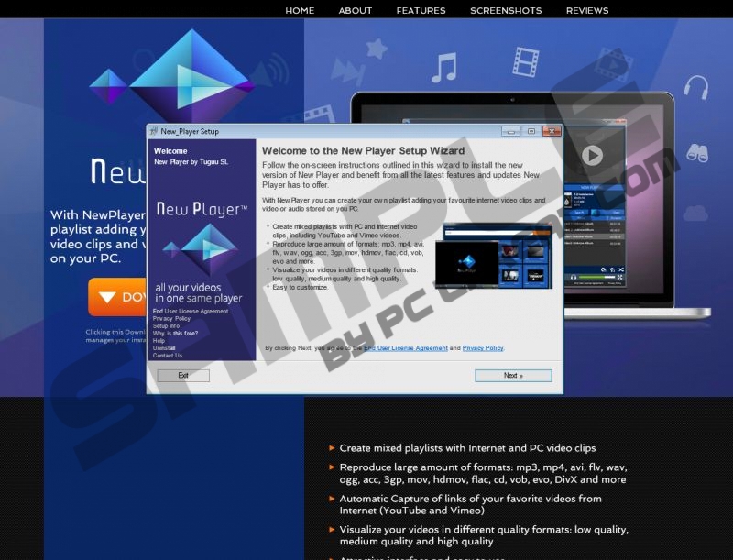The width and height of the screenshot is (733, 560).
Task: Follow the Privacy Policy link beside 'By clicking Next'
Action: 483,348
